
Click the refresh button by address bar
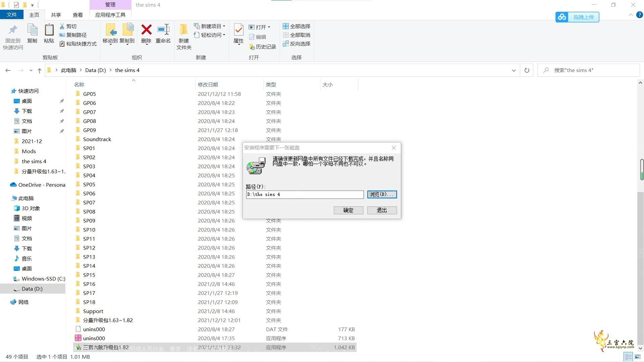coord(527,70)
